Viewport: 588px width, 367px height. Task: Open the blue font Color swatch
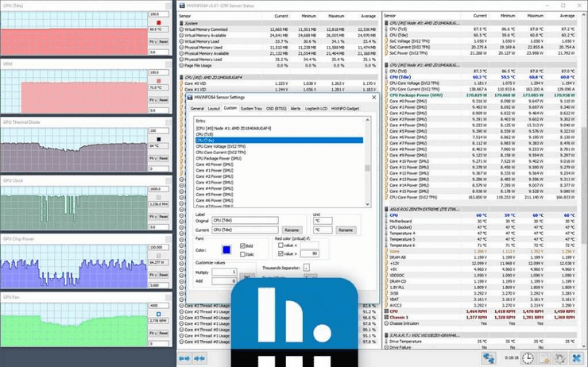click(x=226, y=249)
